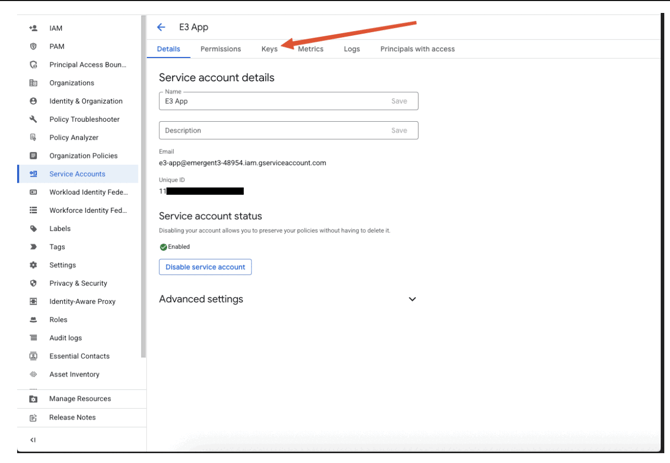Click into the Description input field
The height and width of the screenshot is (463, 670).
click(x=272, y=130)
